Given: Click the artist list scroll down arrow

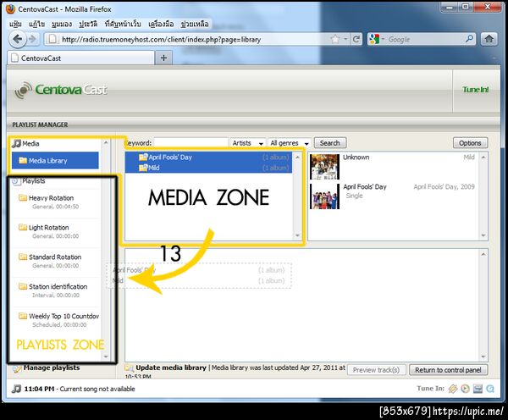Looking at the screenshot, I should (297, 235).
